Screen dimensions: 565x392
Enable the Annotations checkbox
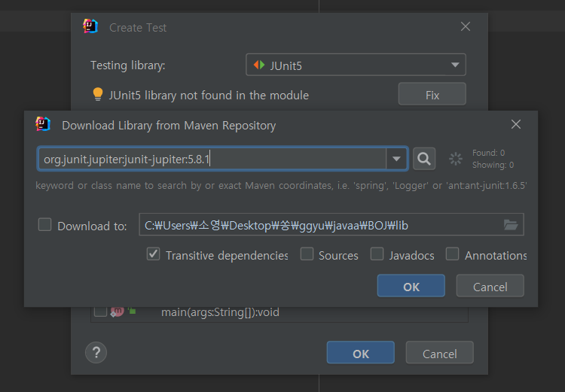452,254
